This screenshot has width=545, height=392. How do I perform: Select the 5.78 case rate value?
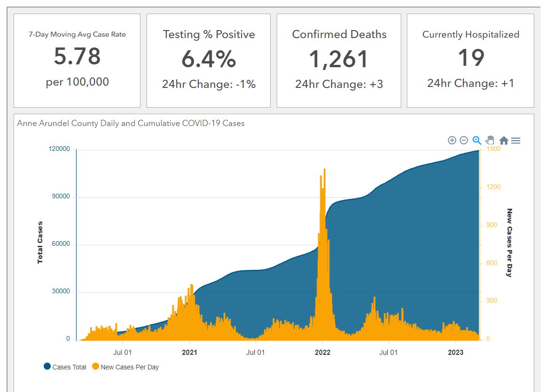click(77, 56)
